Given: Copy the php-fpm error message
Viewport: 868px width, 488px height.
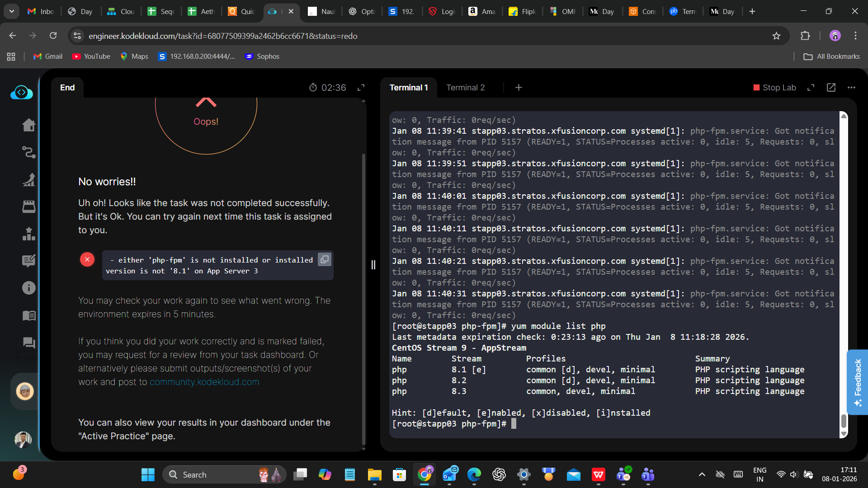Looking at the screenshot, I should click(324, 259).
